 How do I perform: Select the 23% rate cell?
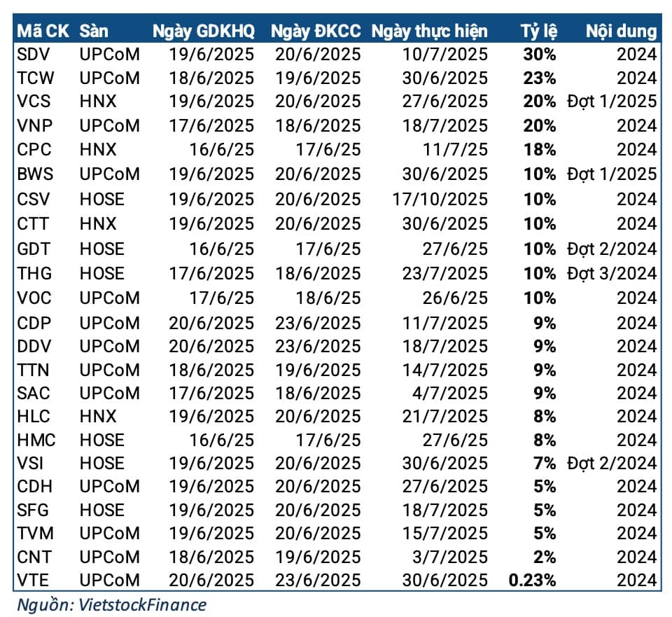539,78
